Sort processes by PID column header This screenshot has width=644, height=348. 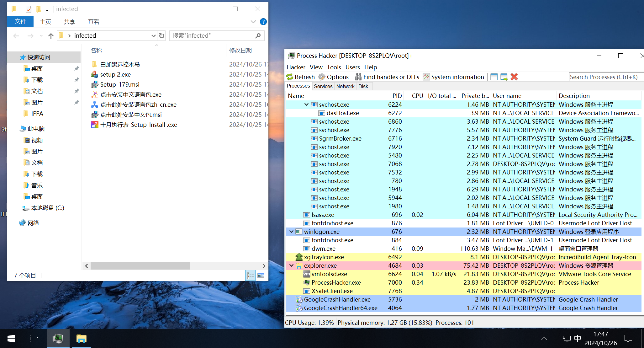(x=392, y=96)
